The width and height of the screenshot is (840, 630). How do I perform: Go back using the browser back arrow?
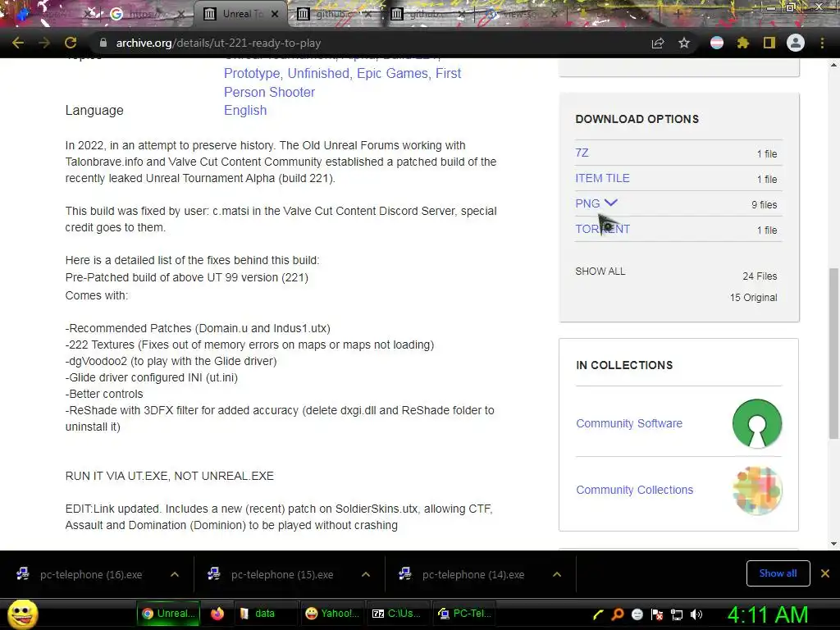[x=18, y=43]
